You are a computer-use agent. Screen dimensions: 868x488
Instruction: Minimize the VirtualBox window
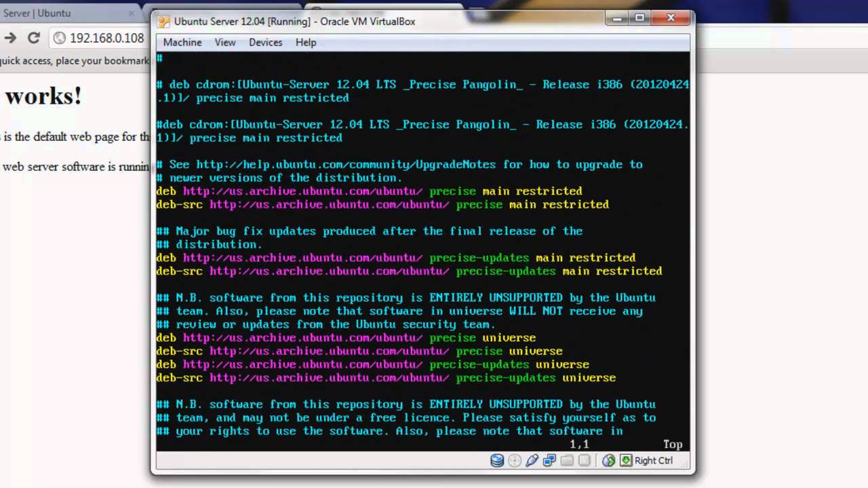tap(616, 18)
